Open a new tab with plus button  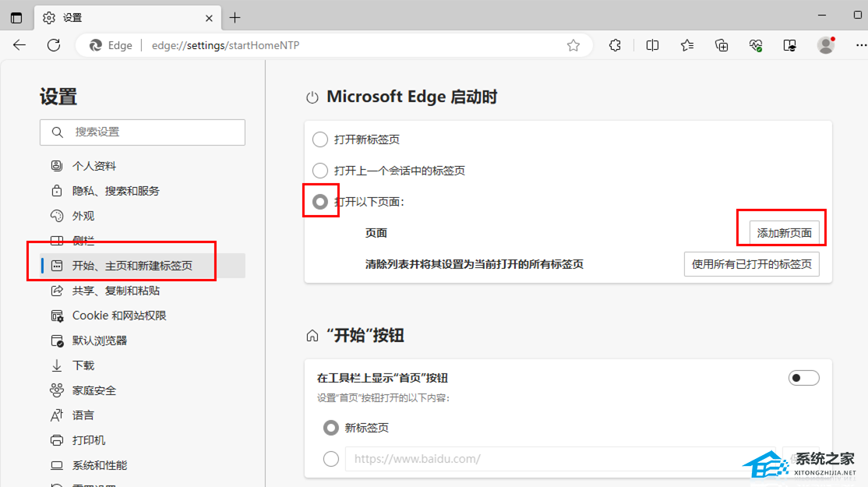tap(235, 17)
